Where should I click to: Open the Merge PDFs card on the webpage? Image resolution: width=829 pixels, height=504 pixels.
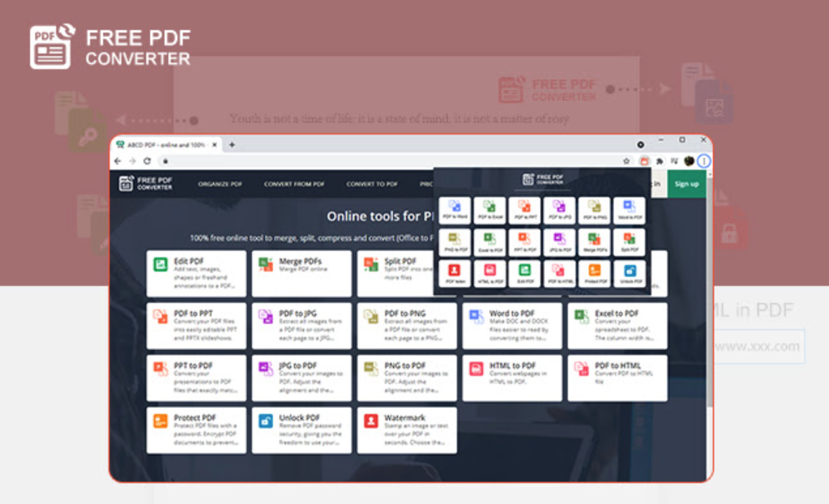[302, 274]
